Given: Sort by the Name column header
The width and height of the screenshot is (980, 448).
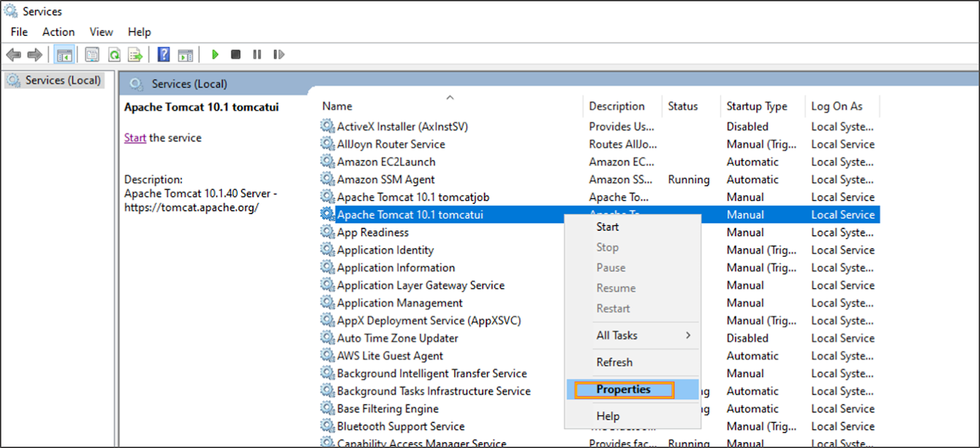Looking at the screenshot, I should click(337, 106).
